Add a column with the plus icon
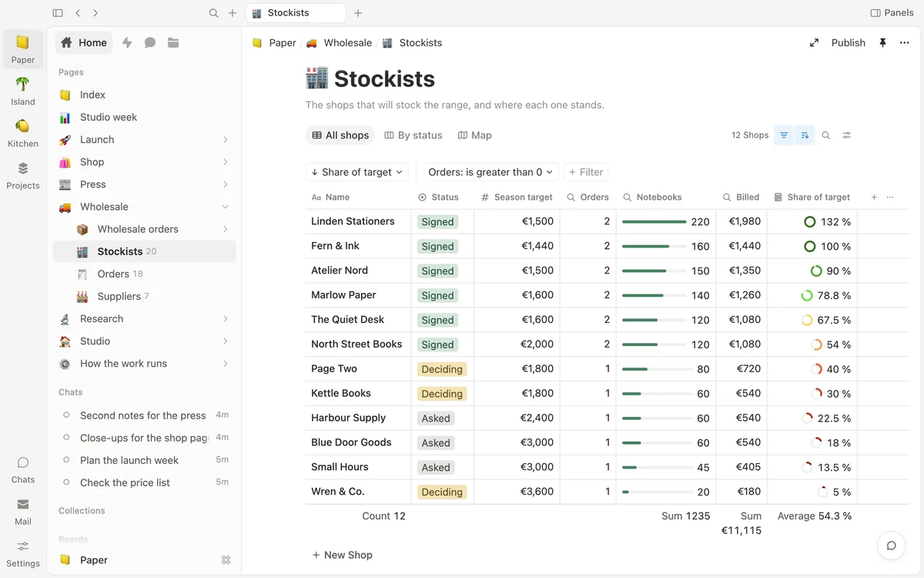924x578 pixels. (874, 197)
